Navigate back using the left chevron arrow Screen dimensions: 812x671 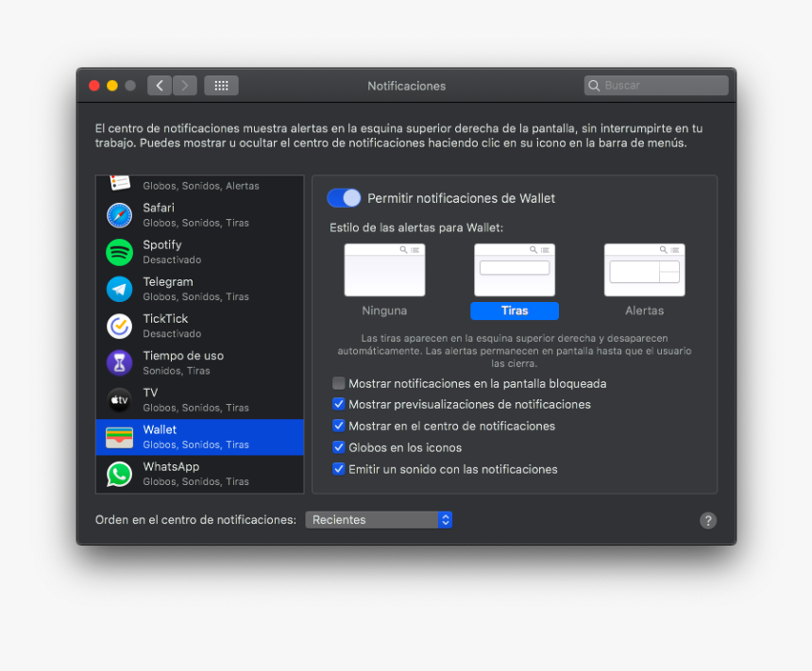159,85
